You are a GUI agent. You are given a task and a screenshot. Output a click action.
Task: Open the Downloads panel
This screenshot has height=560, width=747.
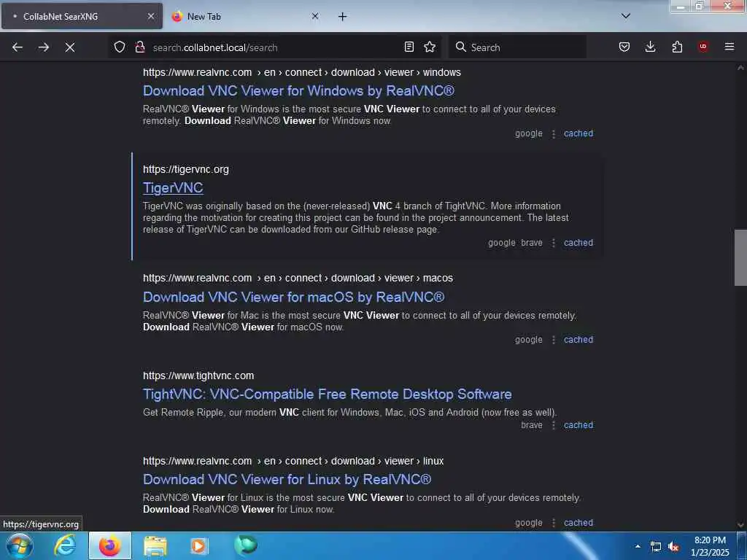(650, 47)
